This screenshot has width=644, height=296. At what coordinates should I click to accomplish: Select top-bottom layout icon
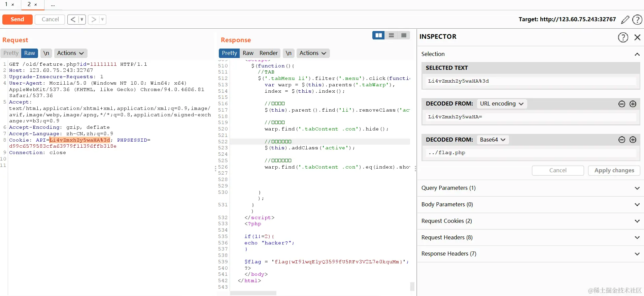[391, 35]
